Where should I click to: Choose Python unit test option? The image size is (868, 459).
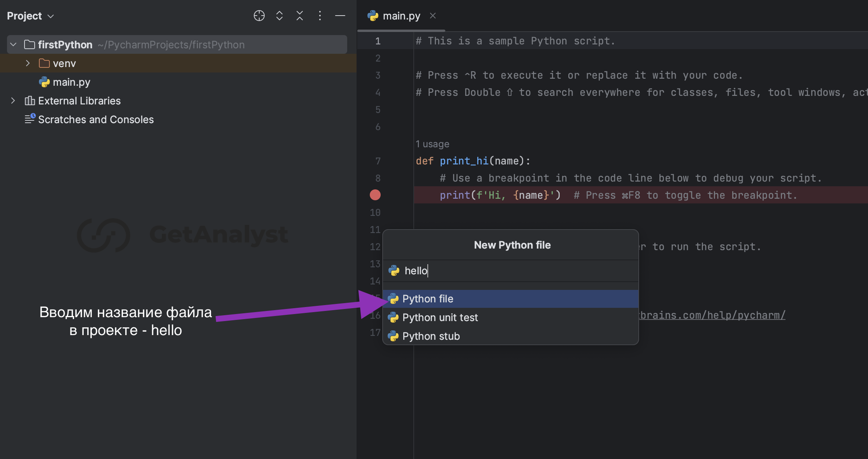click(511, 318)
